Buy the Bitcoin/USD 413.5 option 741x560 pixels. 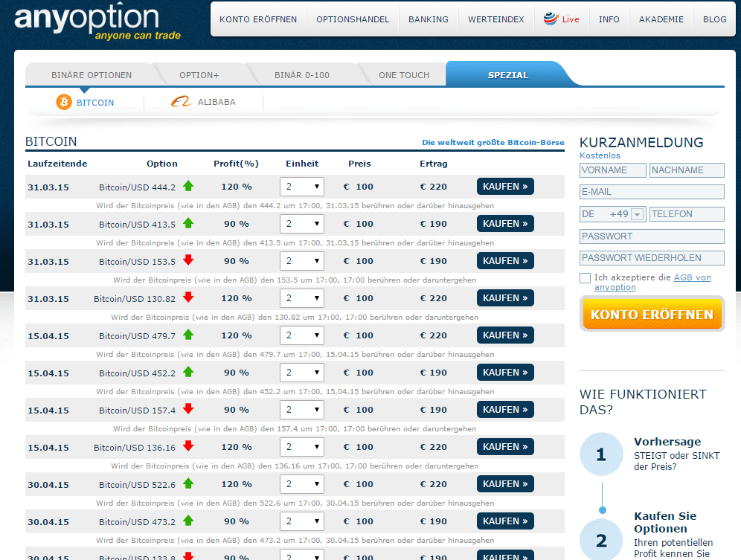coord(505,224)
